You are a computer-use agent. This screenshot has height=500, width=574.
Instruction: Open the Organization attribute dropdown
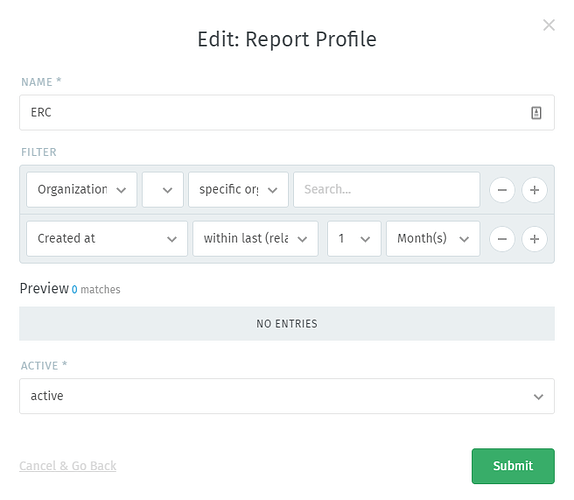[82, 190]
